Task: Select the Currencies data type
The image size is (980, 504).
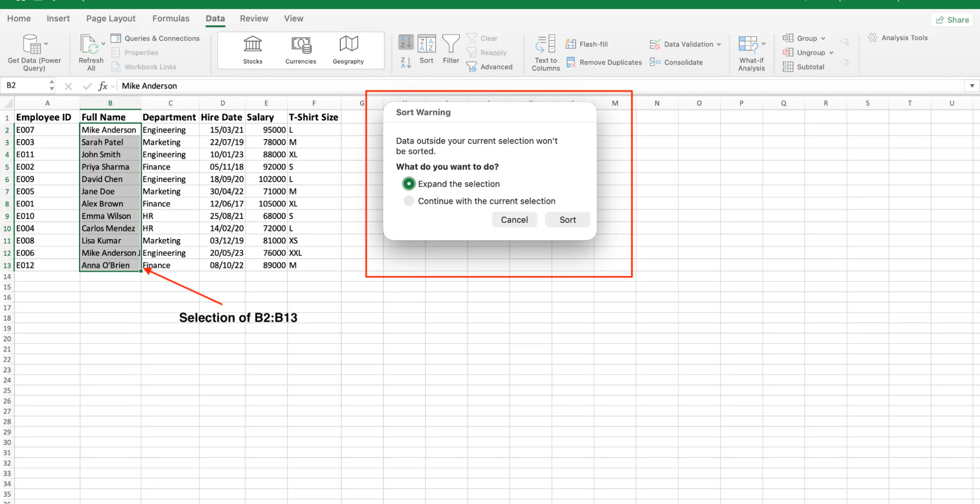Action: pos(301,50)
